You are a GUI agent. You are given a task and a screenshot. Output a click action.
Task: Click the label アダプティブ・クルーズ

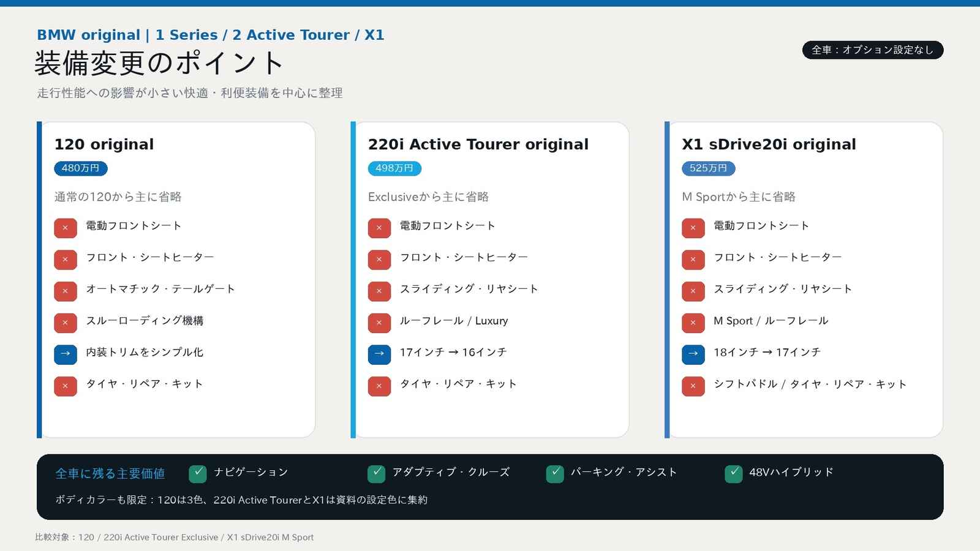[451, 472]
